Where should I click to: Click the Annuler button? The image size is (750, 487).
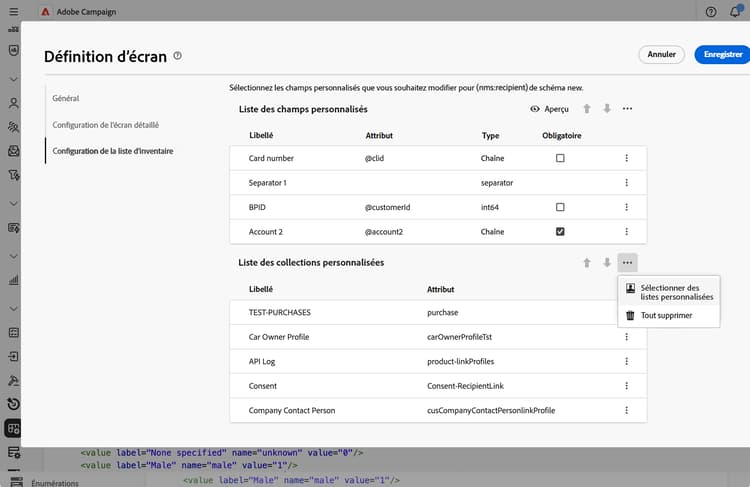coord(662,55)
